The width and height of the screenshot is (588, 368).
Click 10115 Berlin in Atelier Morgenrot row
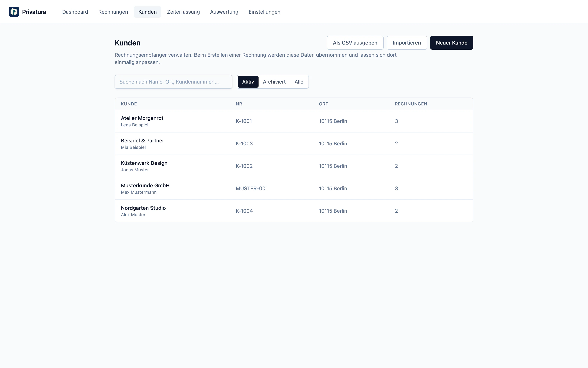coord(333,121)
